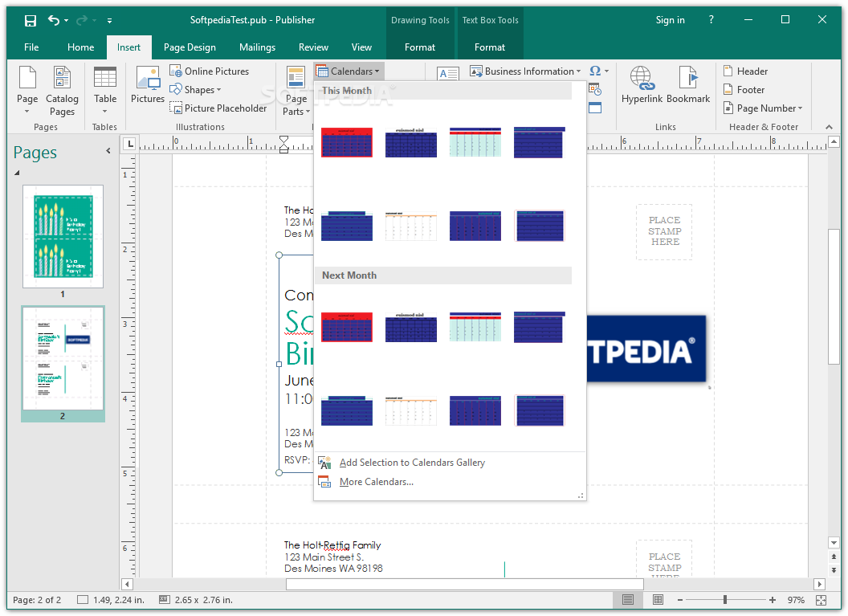The height and width of the screenshot is (616, 848).
Task: Insert Pictures from file
Action: pyautogui.click(x=148, y=84)
